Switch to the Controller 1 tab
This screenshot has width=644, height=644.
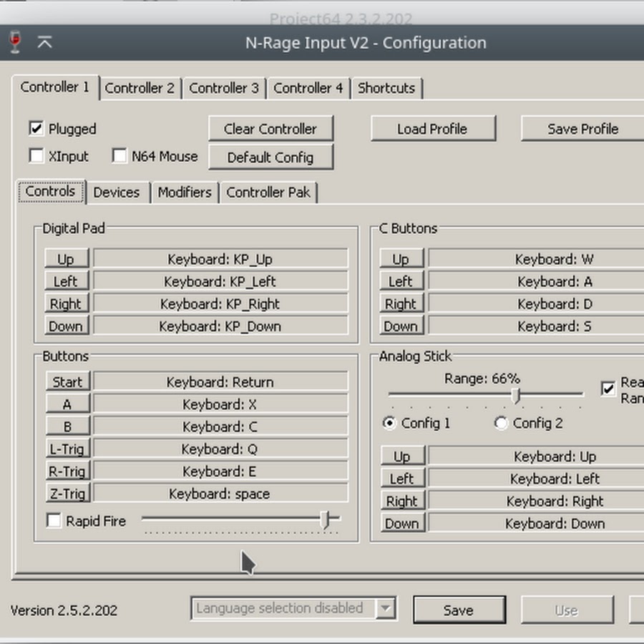(x=55, y=87)
